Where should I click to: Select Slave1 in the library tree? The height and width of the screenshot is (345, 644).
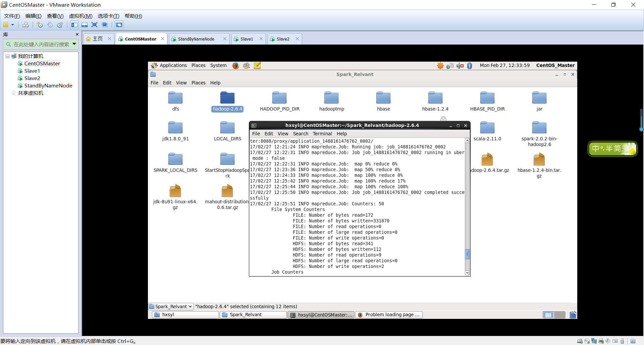click(32, 71)
